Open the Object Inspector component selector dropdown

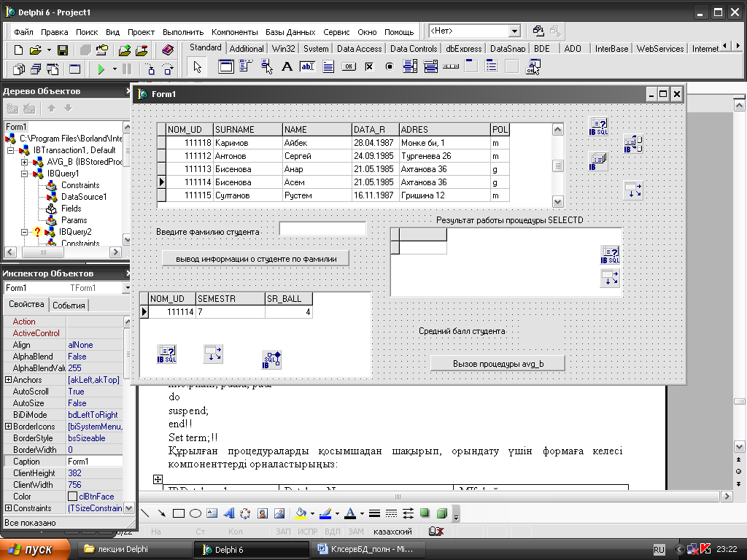pyautogui.click(x=127, y=287)
